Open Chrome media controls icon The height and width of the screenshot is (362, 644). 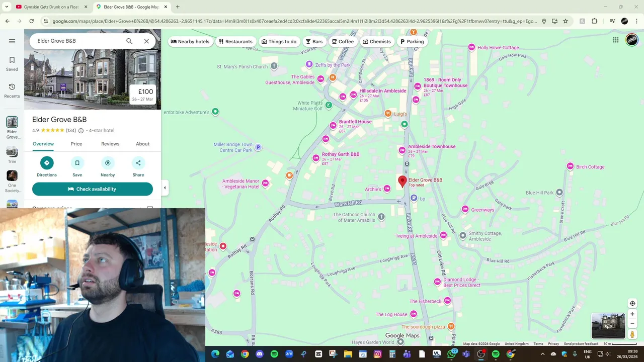coord(612,21)
